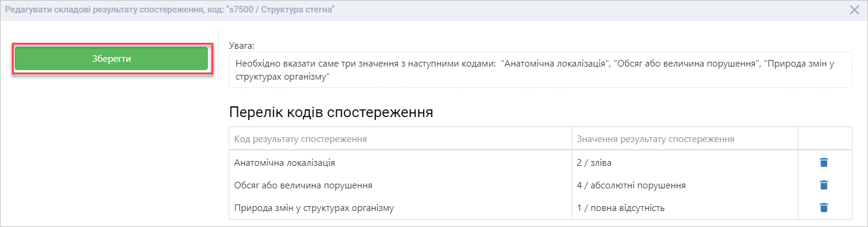Click the empty header cell above trash icons
This screenshot has height=227, width=868.
[825, 139]
